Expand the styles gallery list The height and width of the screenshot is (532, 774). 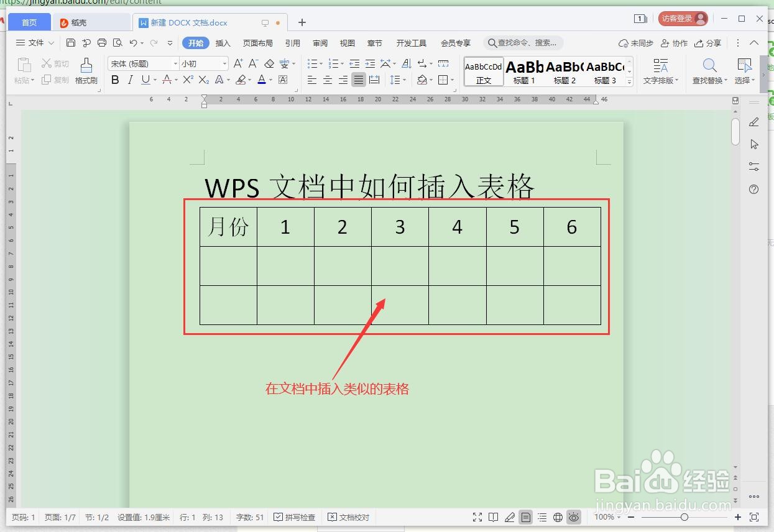[x=629, y=81]
